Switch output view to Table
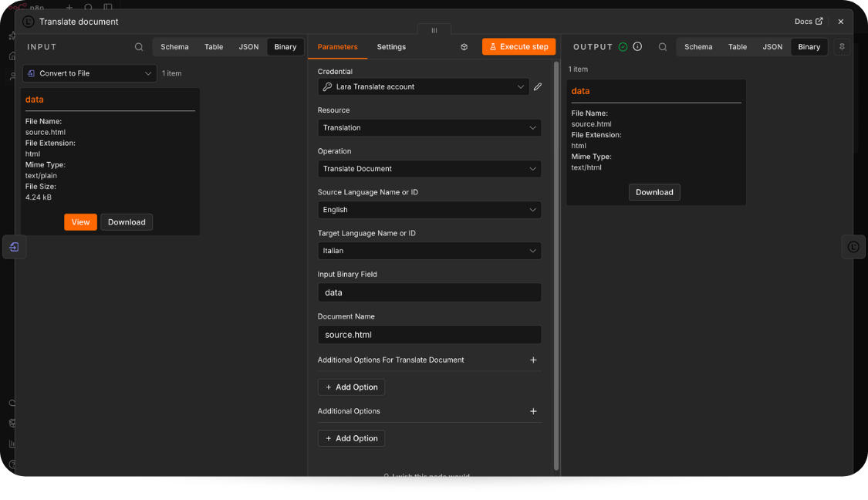 [738, 47]
